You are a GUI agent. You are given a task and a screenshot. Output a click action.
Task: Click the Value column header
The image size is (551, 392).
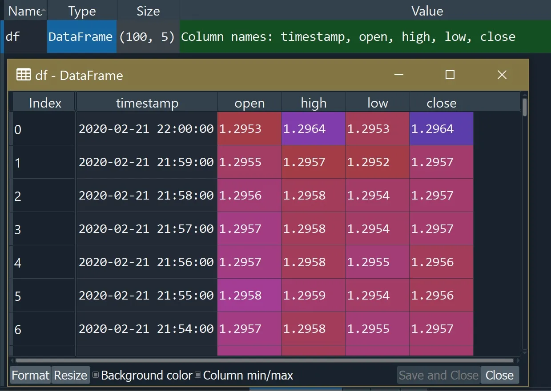[x=427, y=11]
